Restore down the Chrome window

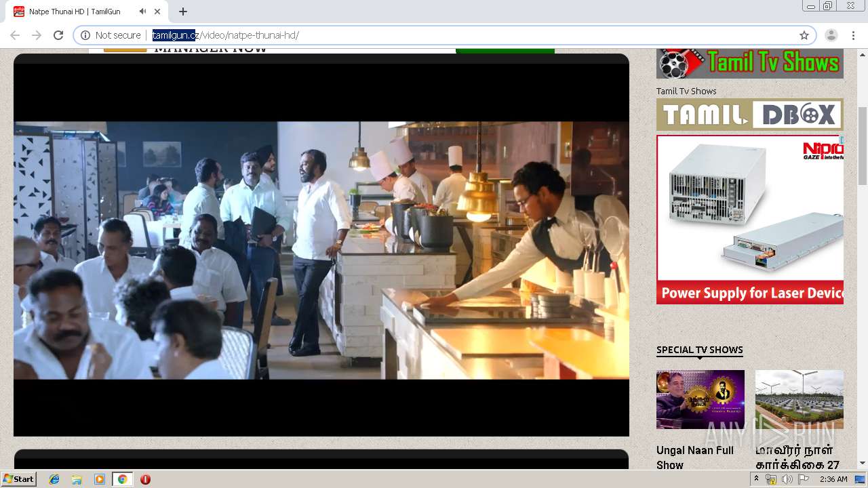828,6
